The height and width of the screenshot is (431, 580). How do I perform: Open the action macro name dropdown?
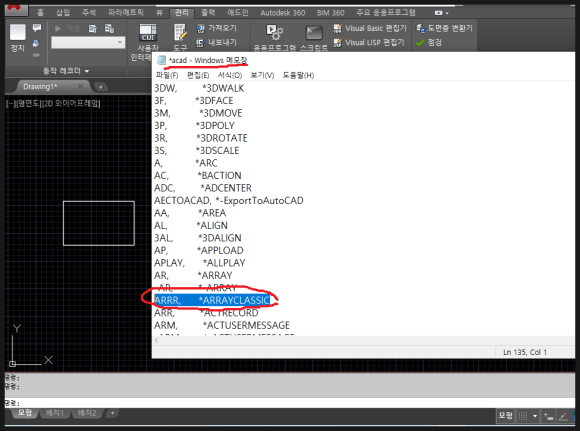point(120,42)
